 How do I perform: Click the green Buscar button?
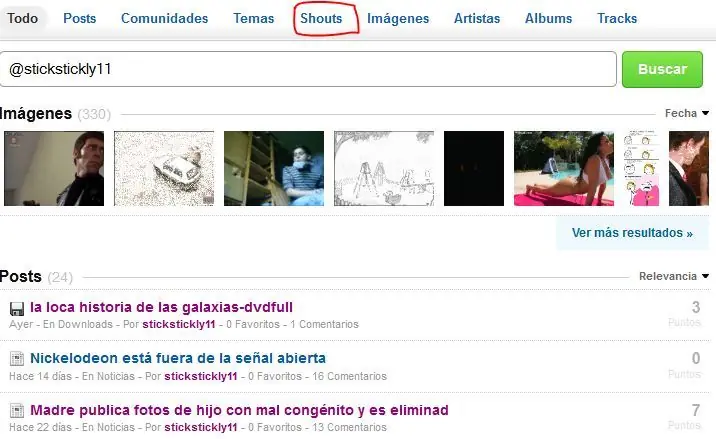coord(662,69)
